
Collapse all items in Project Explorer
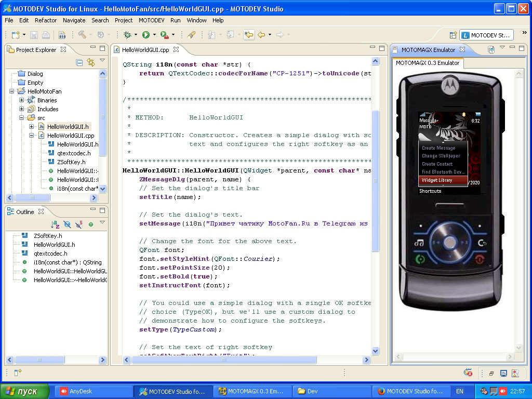79,62
